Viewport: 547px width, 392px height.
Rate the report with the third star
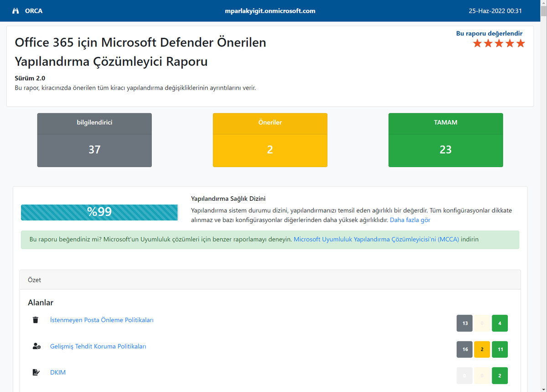499,43
